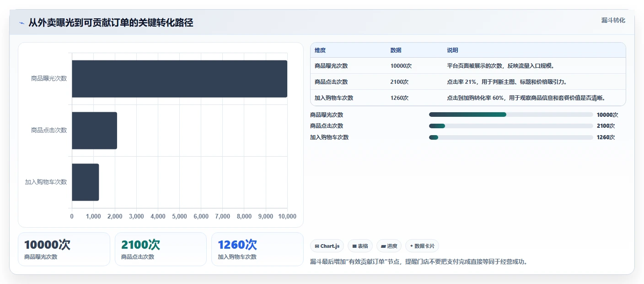644x284 pixels.
Task: Click the 0 x-axis tick label
Action: click(72, 217)
